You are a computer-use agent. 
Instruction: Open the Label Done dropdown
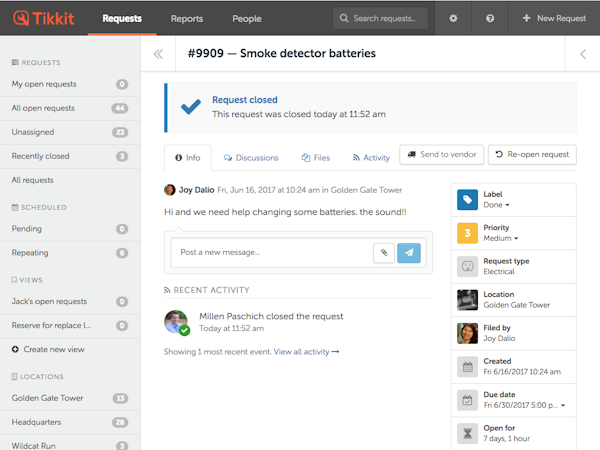pos(497,205)
